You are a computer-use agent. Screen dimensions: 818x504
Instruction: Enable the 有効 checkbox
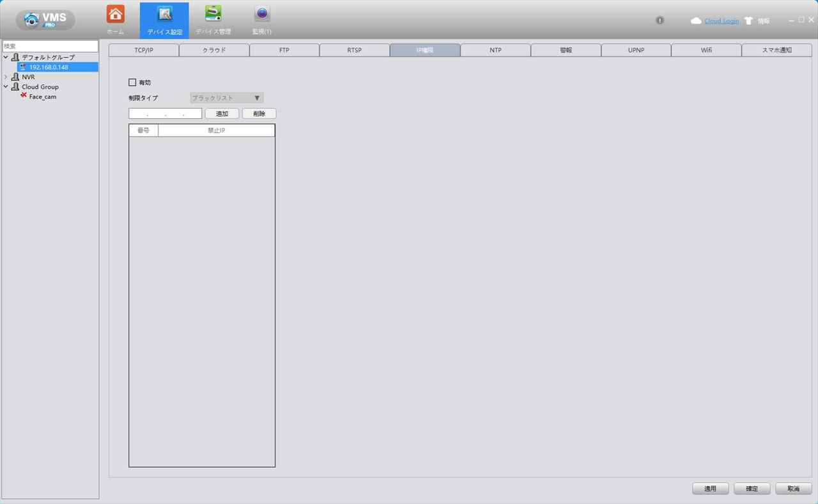coord(132,82)
